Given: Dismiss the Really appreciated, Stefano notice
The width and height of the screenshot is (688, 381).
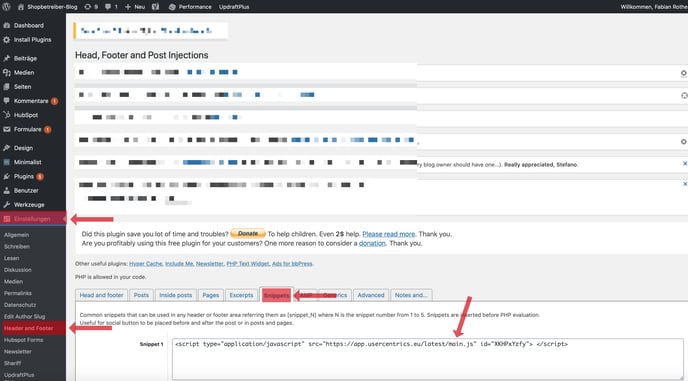Looking at the screenshot, I should [684, 163].
